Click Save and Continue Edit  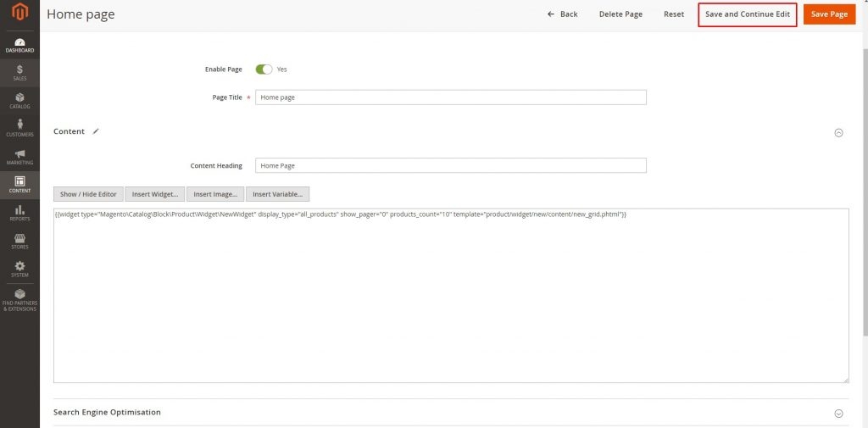coord(748,14)
